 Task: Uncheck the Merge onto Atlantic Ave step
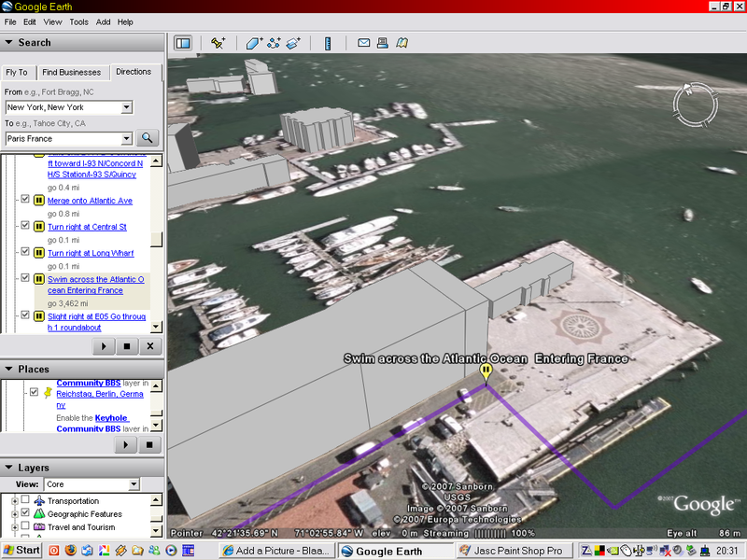coord(26,200)
